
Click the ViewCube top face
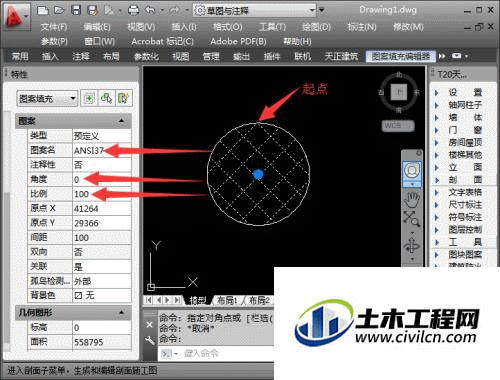(399, 92)
